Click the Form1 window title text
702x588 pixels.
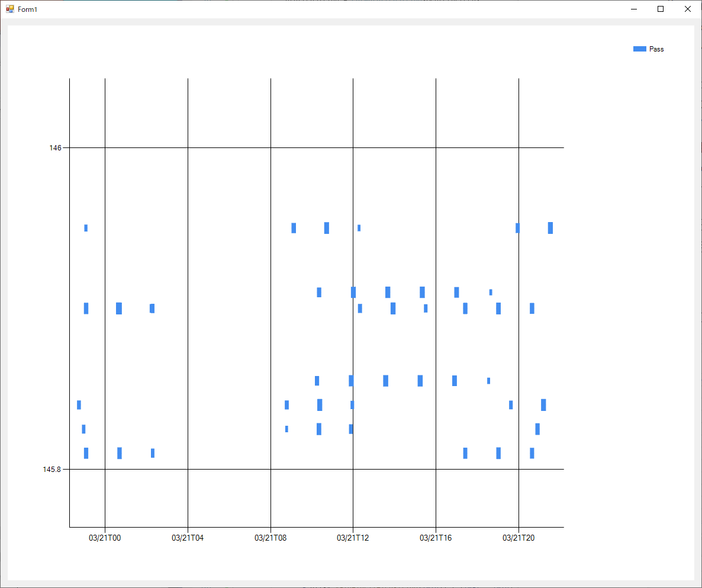tap(27, 9)
